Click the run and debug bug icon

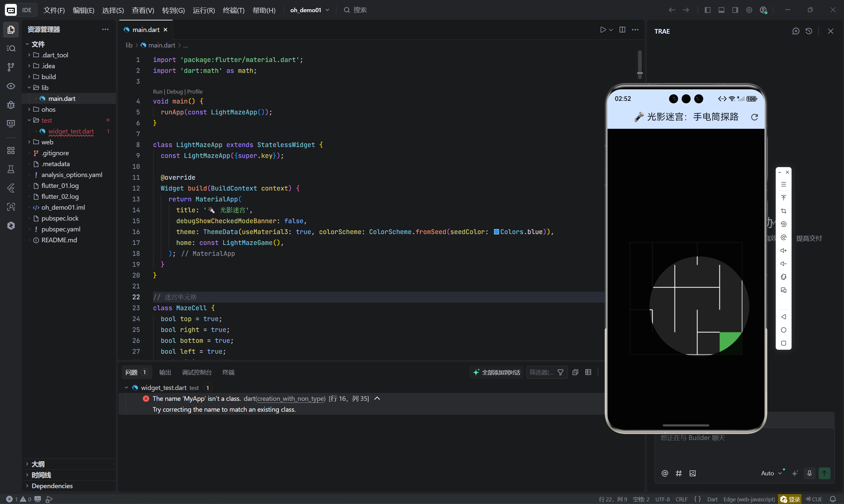pos(11,105)
